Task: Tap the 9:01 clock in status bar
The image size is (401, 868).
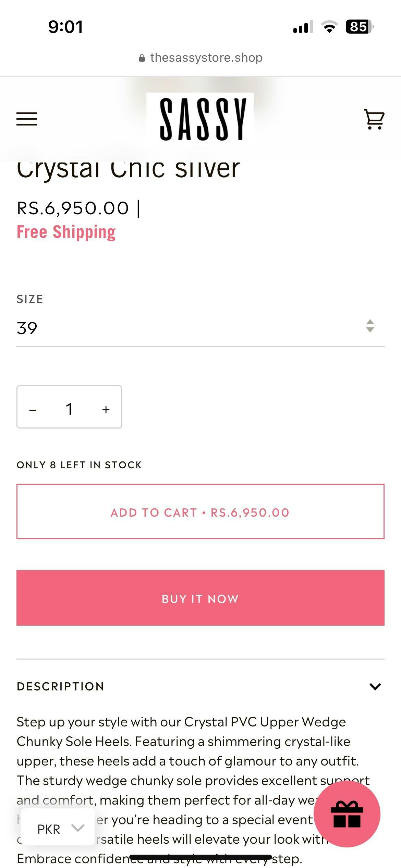Action: tap(65, 27)
